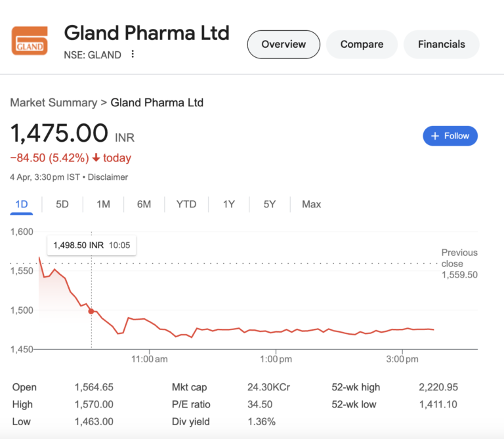
Task: Show year-to-date YTD chart
Action: (x=186, y=204)
